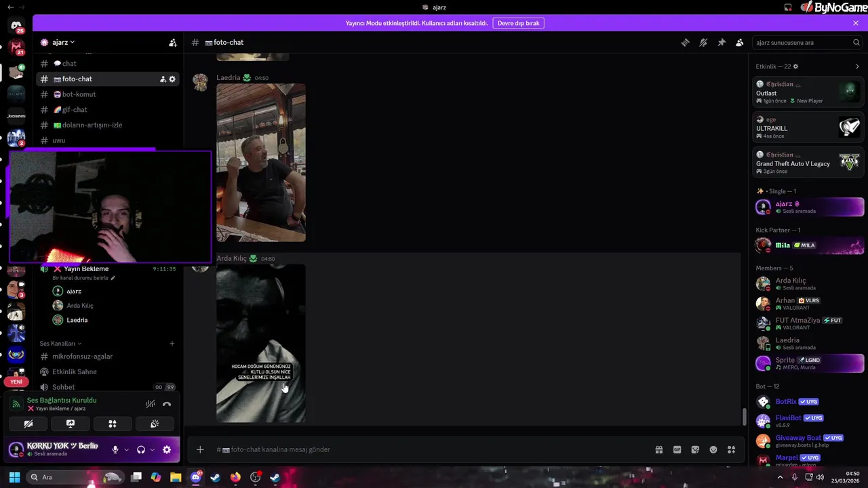868x488 pixels.
Task: Open Arda Kılıç's black-and-white photo
Action: (x=261, y=344)
